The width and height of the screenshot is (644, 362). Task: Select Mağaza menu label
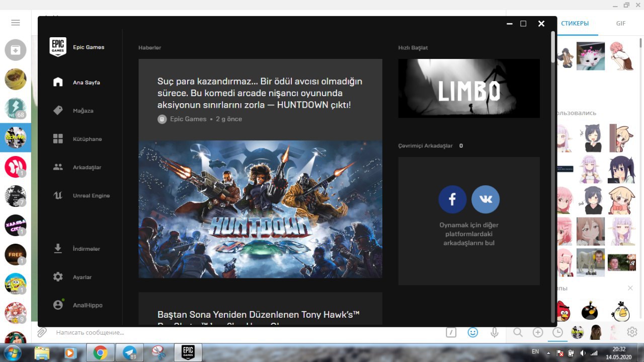coord(83,111)
